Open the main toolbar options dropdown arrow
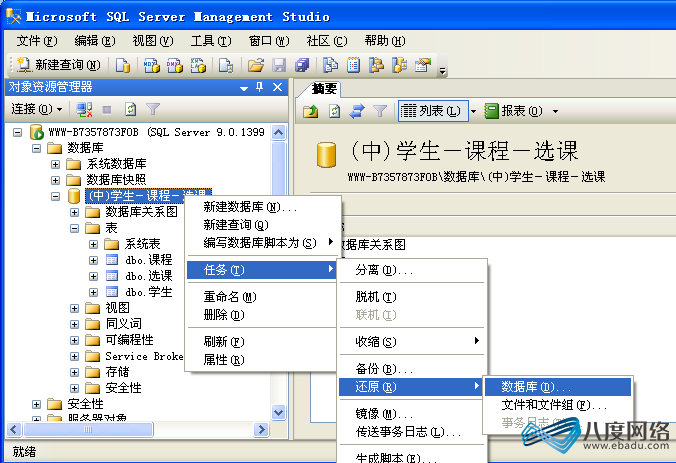676x463 pixels. [443, 71]
